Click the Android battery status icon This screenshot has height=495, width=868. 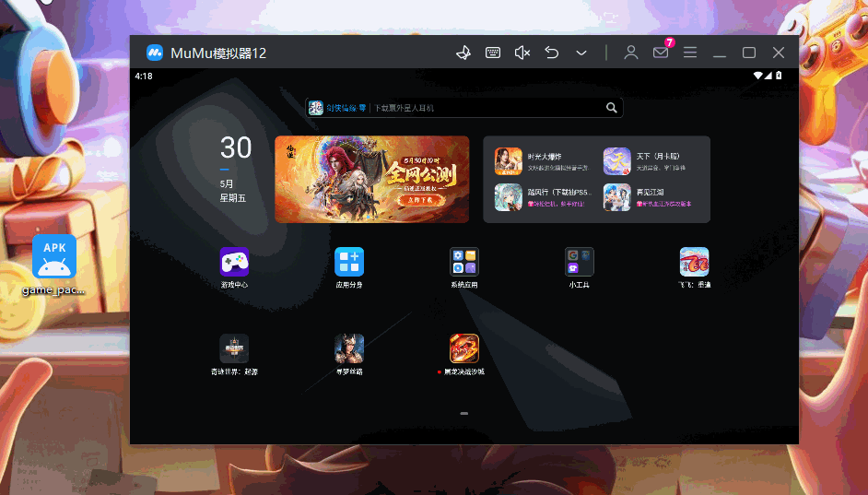(x=779, y=76)
